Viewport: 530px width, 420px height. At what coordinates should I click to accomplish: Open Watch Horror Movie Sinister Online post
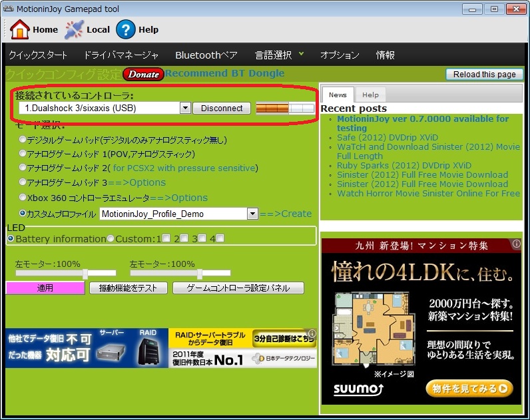[428, 194]
